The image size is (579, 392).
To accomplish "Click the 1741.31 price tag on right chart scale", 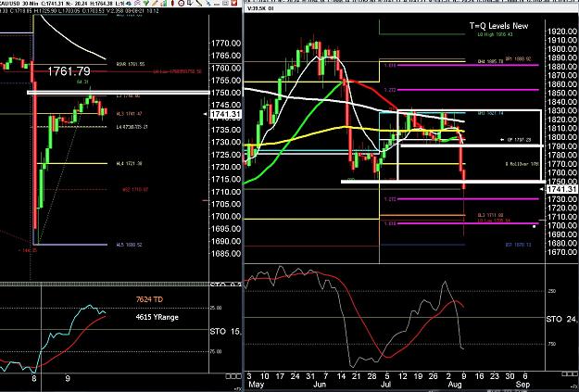I will (x=561, y=189).
